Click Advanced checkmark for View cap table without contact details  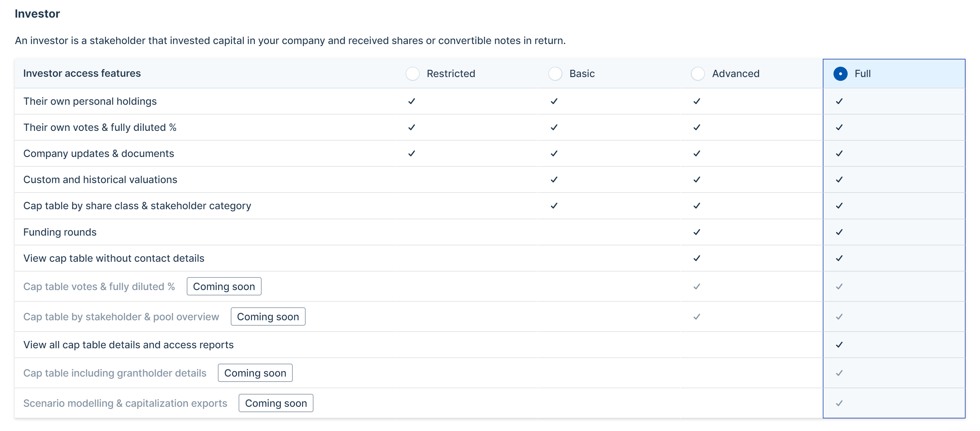coord(697,258)
